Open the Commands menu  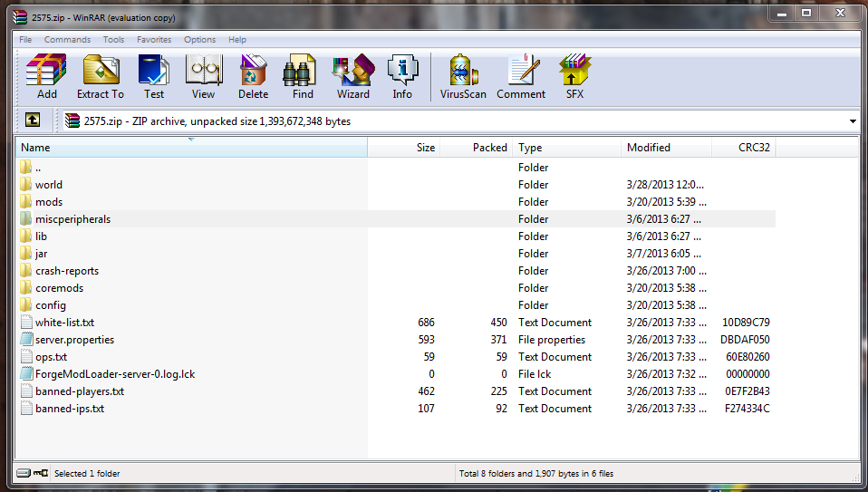click(x=67, y=40)
